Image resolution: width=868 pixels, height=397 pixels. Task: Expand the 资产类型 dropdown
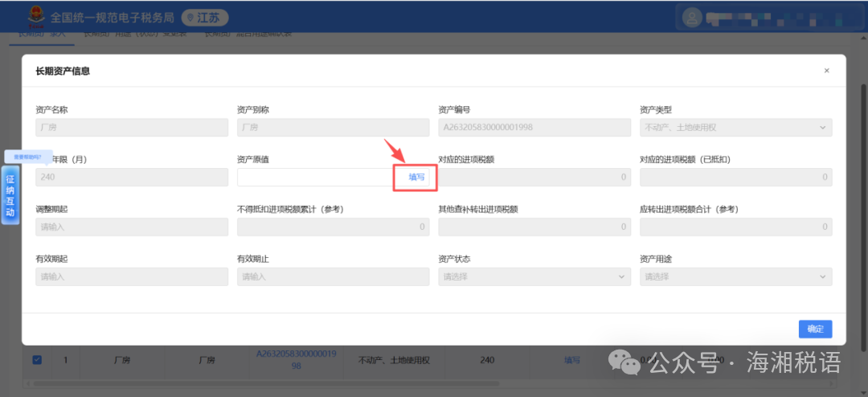click(735, 127)
